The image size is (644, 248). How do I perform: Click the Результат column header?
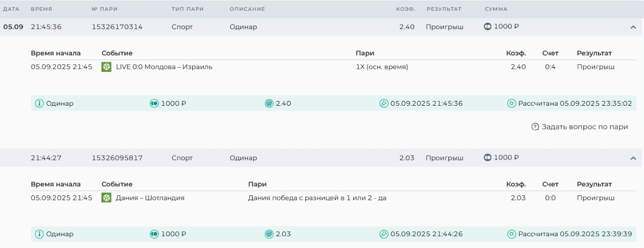tap(444, 9)
